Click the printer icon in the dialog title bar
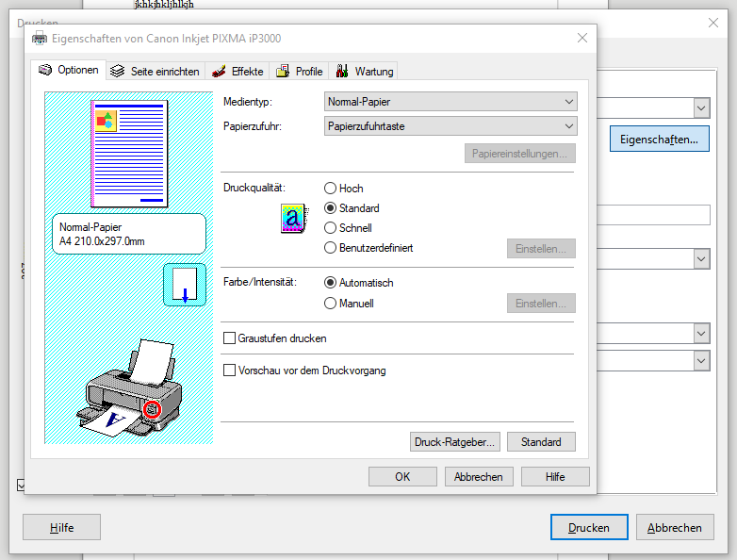 click(40, 38)
